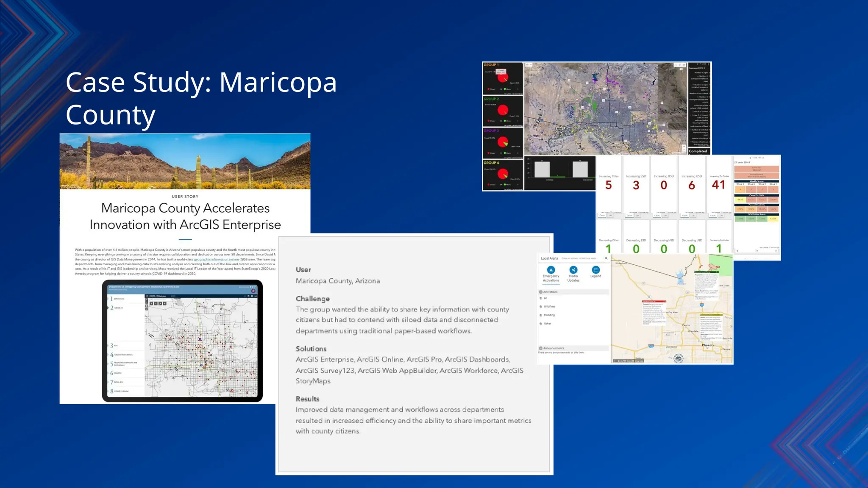Click the Decreasing ESD label
The width and height of the screenshot is (868, 488).
pyautogui.click(x=636, y=240)
